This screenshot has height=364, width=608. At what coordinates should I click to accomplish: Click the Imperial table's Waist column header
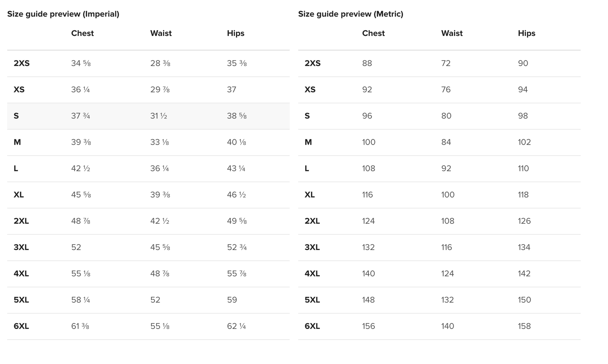click(161, 33)
